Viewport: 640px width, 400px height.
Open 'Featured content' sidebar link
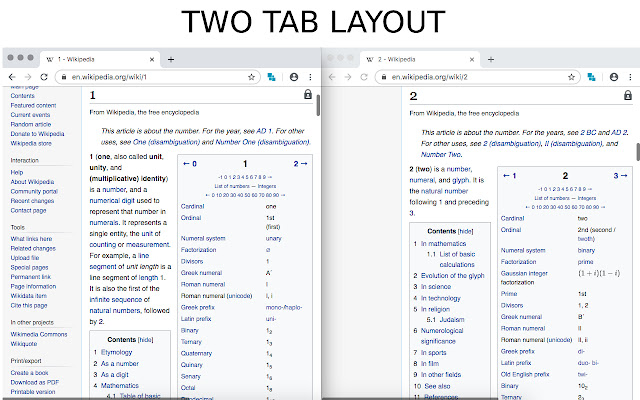click(x=33, y=105)
